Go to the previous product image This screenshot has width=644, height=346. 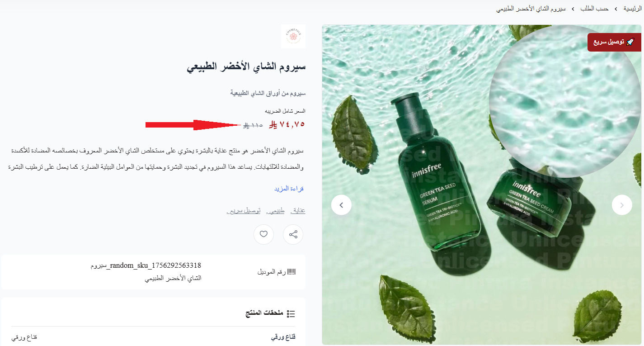pos(341,205)
